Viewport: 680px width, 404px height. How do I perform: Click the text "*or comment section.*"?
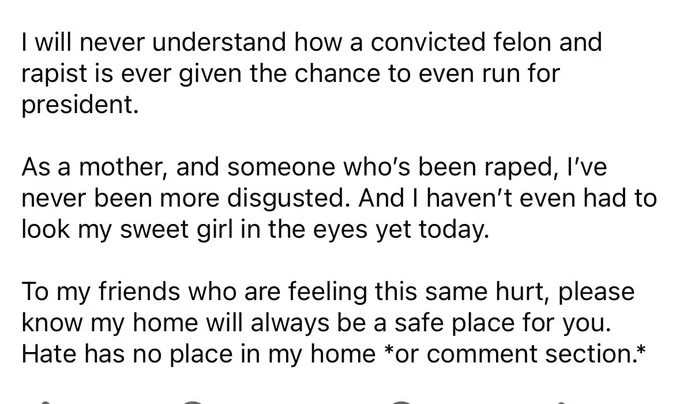click(x=515, y=354)
